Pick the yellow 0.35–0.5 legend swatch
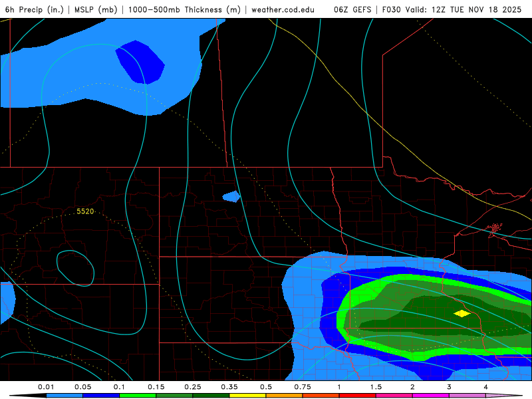 (247, 396)
